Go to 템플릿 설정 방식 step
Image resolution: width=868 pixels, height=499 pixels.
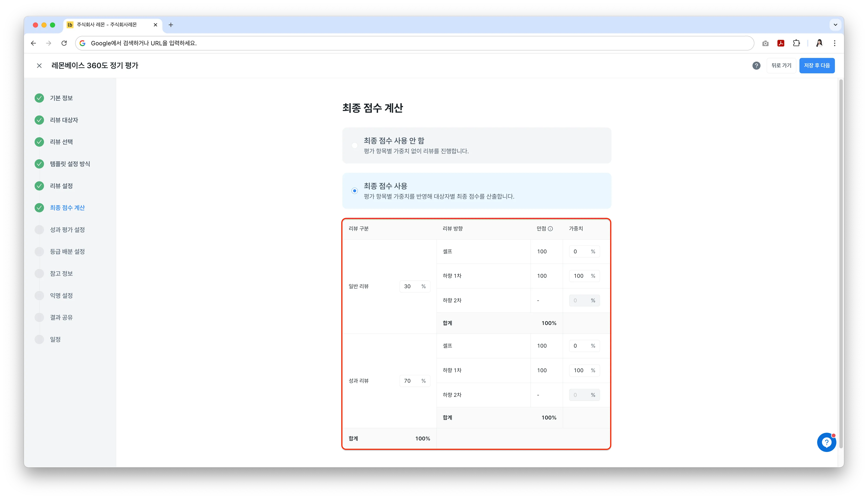[x=70, y=164]
